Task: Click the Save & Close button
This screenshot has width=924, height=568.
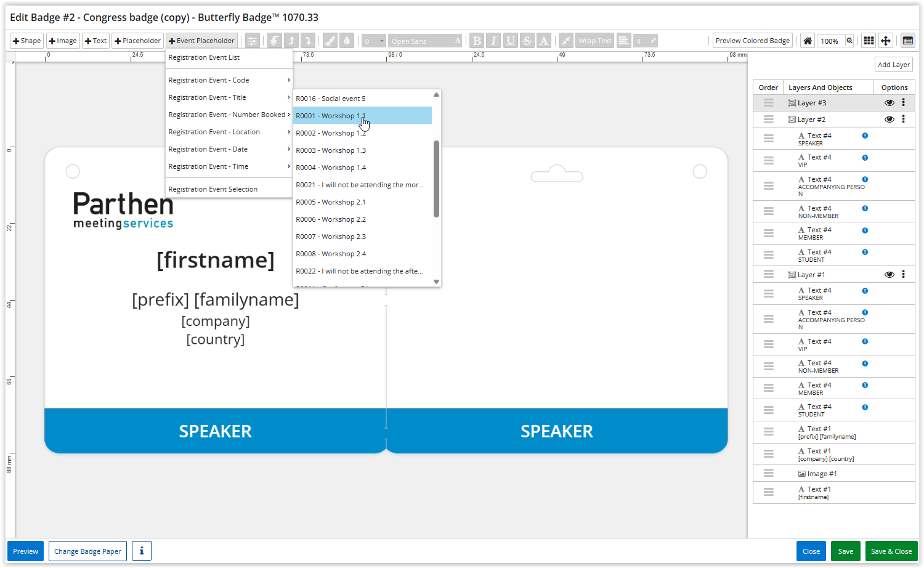Action: 891,551
